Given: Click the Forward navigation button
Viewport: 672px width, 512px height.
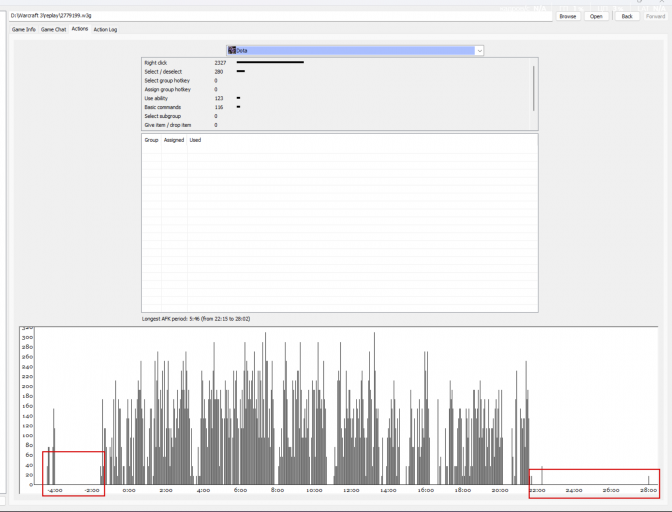Looking at the screenshot, I should coord(655,16).
